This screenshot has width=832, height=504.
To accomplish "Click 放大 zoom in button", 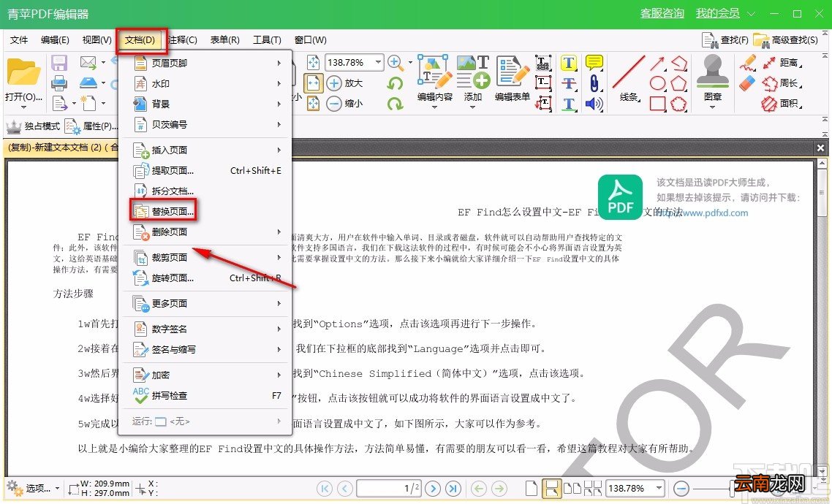I will 344,83.
